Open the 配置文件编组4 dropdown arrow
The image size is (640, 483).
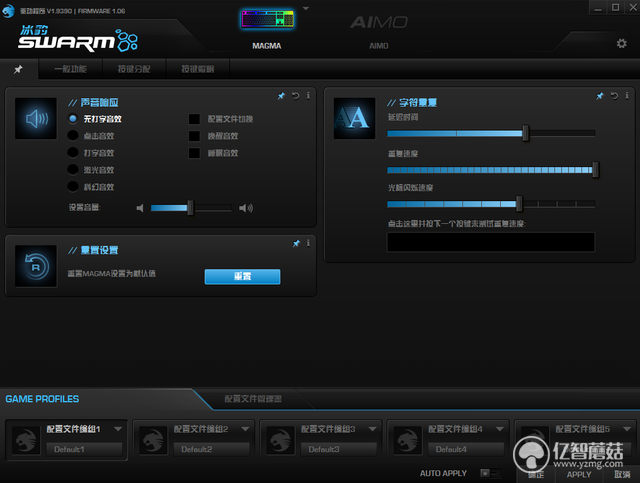point(500,429)
